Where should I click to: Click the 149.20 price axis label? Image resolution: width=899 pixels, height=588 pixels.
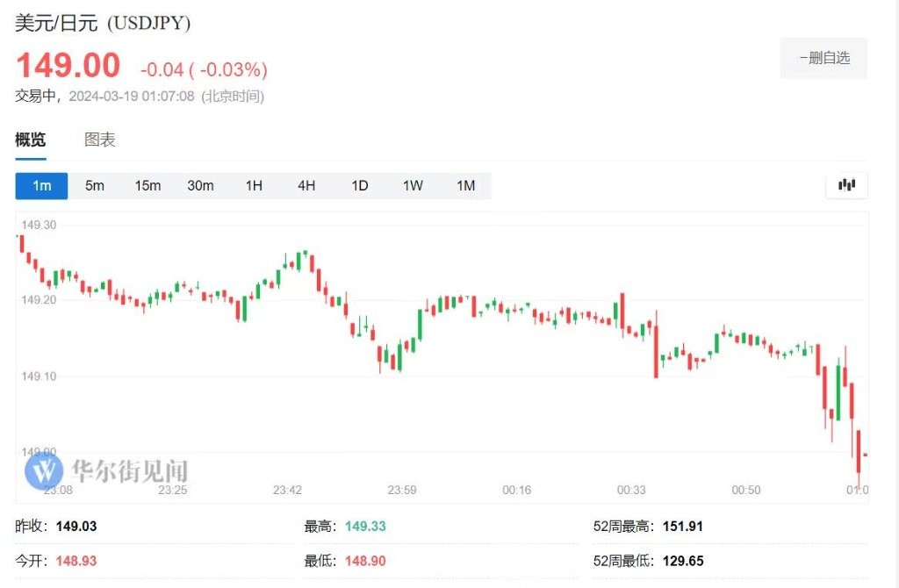(39, 300)
